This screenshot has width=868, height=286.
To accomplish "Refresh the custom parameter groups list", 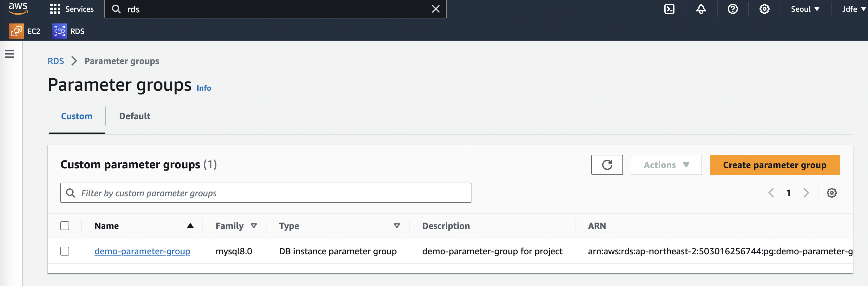I will coord(607,165).
